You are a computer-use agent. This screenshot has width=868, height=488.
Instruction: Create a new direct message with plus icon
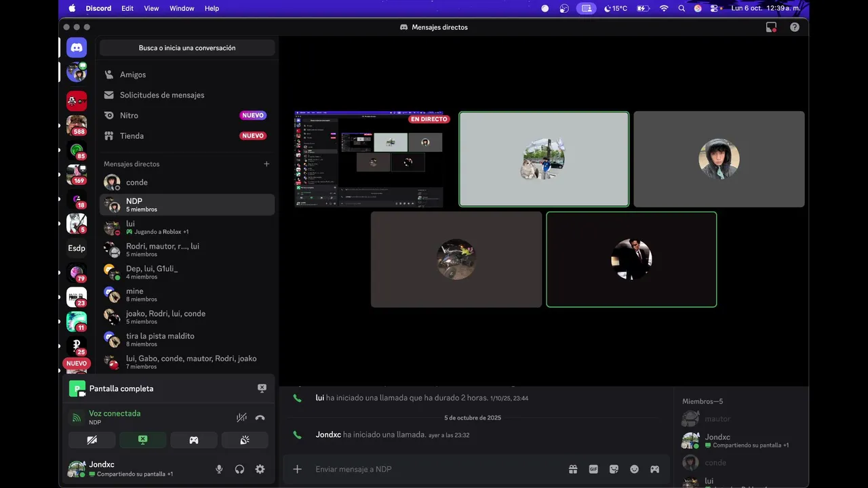tap(267, 164)
